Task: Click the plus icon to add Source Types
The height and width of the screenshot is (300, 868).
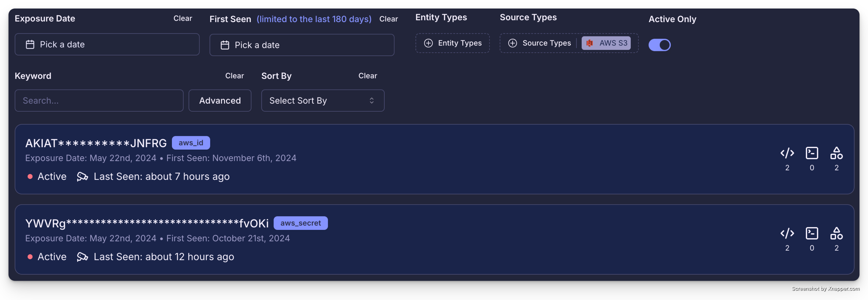Action: click(x=513, y=43)
